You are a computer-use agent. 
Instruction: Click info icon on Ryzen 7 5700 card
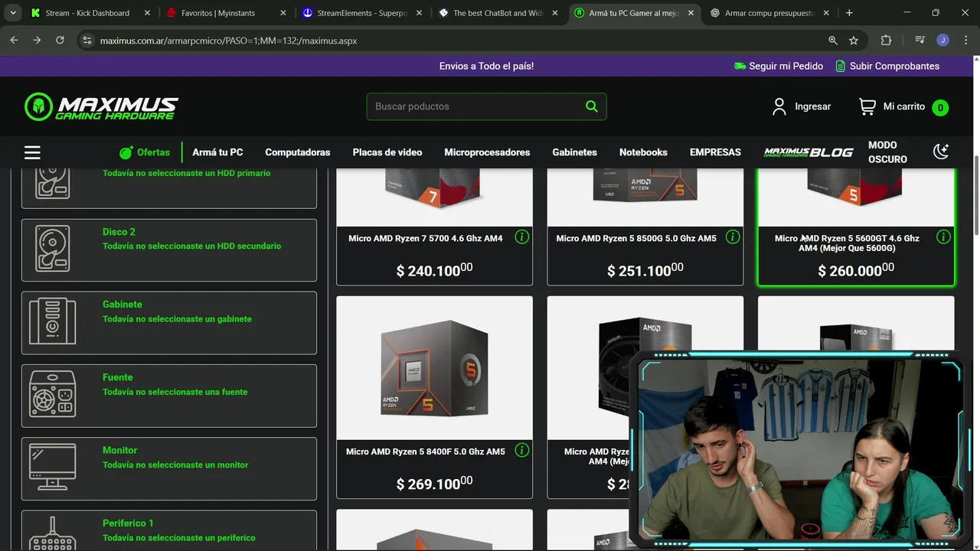tap(522, 237)
